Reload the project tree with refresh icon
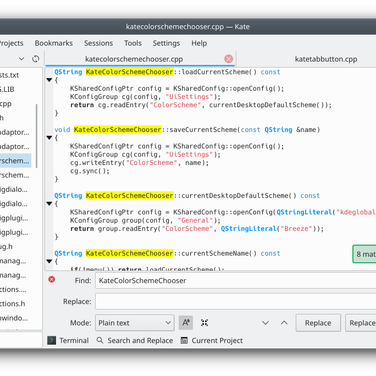This screenshot has width=376, height=376. coord(36,59)
